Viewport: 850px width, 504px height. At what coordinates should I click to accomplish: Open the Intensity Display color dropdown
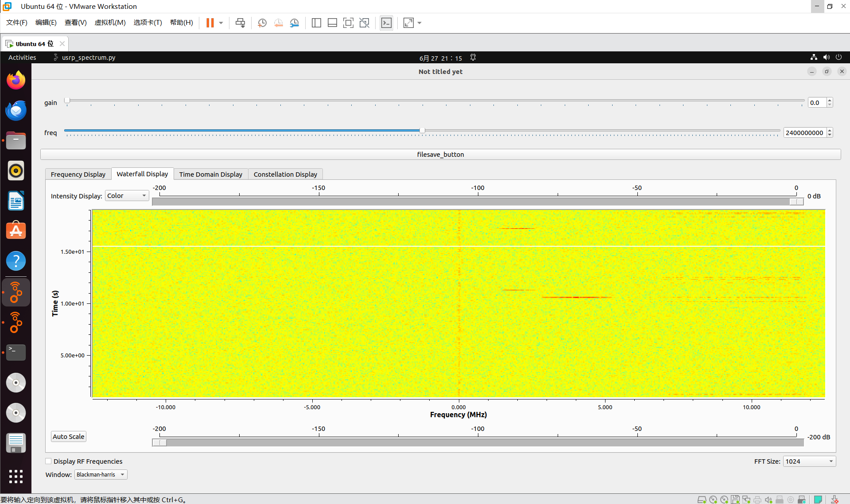pyautogui.click(x=127, y=195)
